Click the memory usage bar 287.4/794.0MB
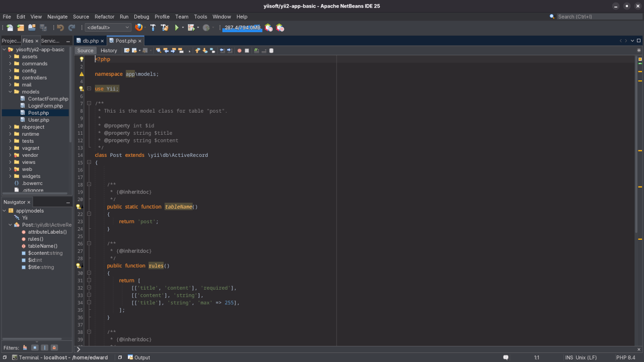The image size is (644, 362). (242, 28)
